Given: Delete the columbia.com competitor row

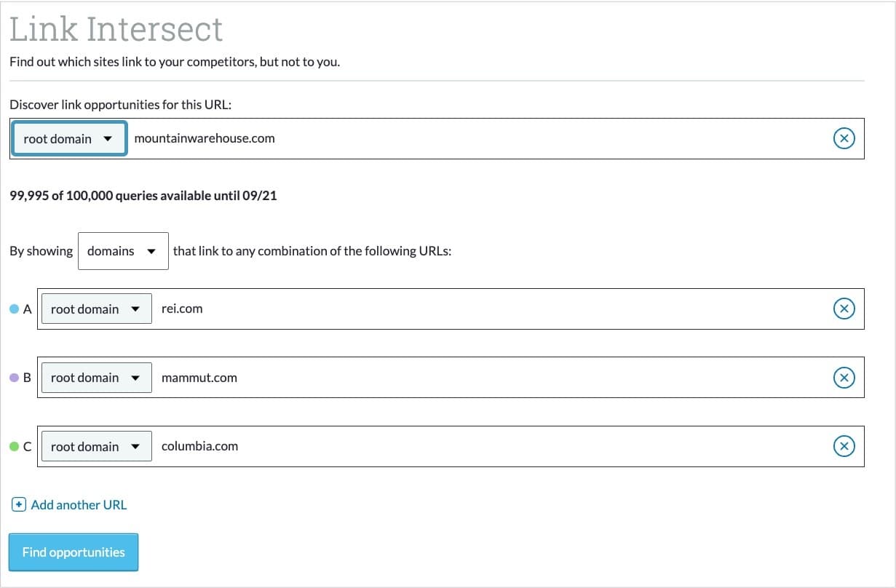Looking at the screenshot, I should point(844,446).
